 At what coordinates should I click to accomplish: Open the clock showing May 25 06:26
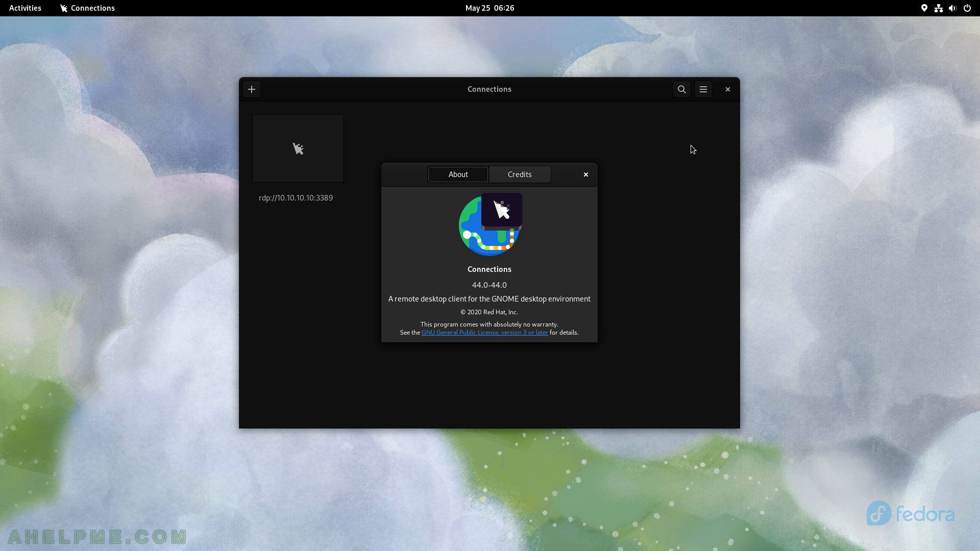pyautogui.click(x=489, y=8)
